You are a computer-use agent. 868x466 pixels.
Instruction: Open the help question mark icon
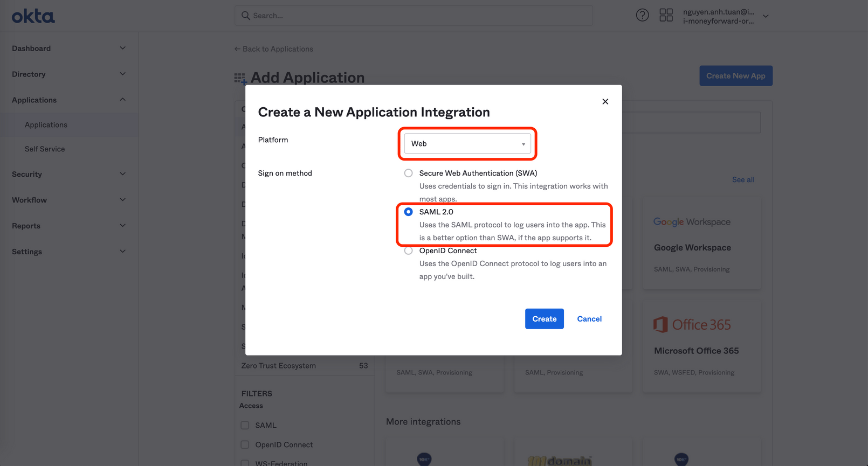tap(642, 15)
